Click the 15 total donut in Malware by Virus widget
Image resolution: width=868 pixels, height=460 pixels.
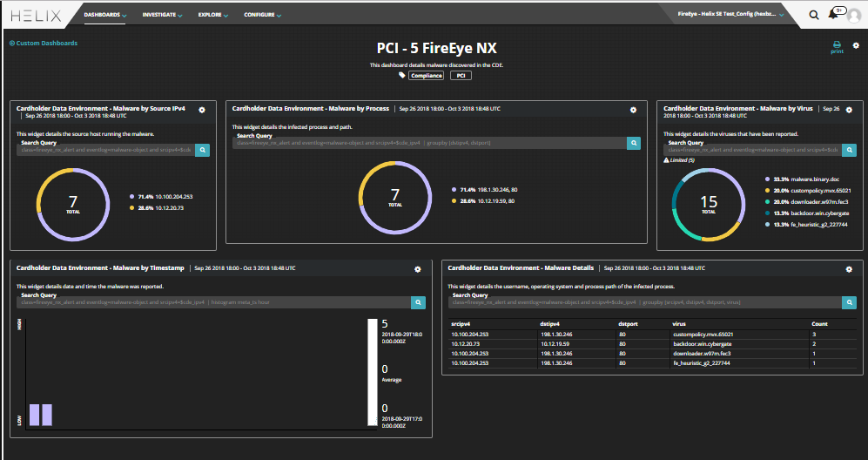(709, 205)
